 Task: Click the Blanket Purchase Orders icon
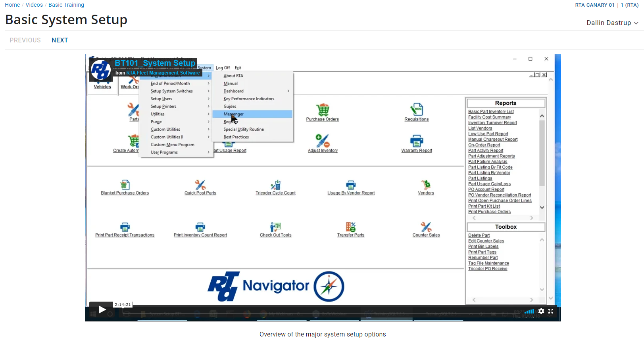click(x=125, y=185)
